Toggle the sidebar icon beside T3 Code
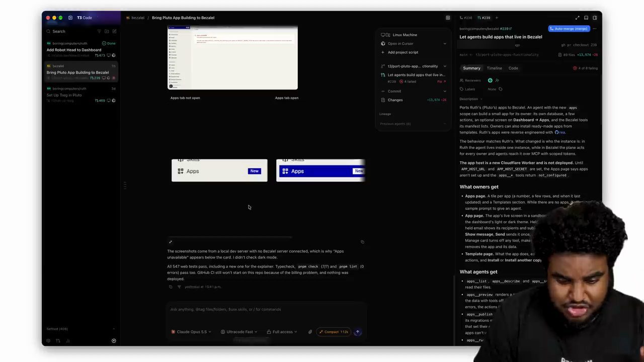This screenshot has width=644, height=362. [x=70, y=18]
